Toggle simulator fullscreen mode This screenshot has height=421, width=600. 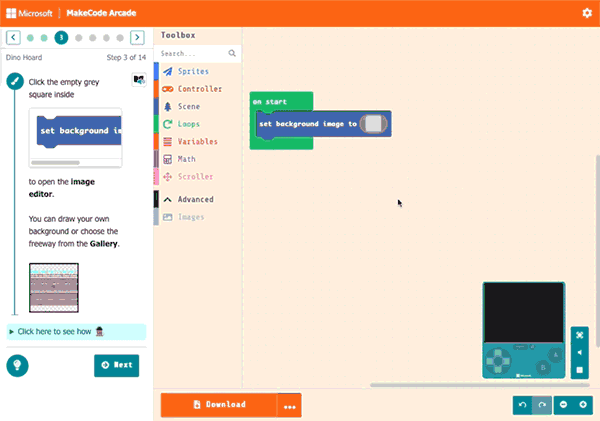tap(580, 335)
